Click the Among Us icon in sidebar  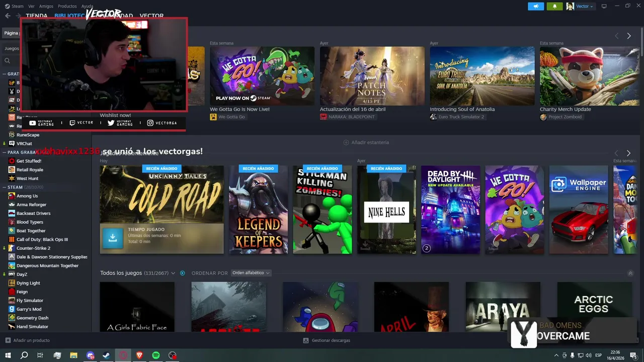click(12, 196)
